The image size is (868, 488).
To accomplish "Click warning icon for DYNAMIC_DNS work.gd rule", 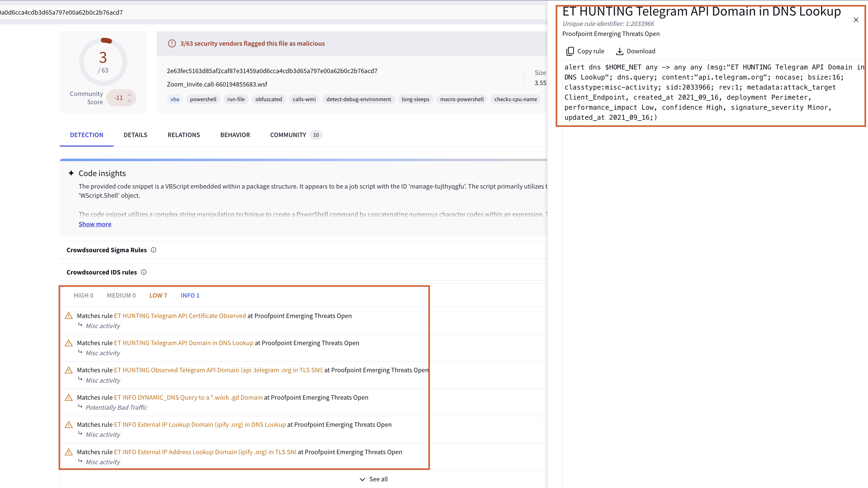I will pyautogui.click(x=69, y=398).
